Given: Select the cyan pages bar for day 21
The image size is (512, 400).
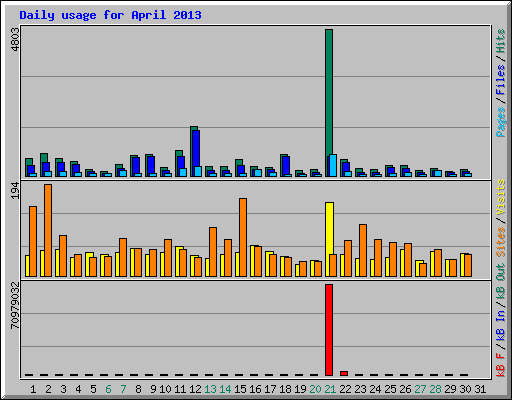Looking at the screenshot, I should pos(333,165).
